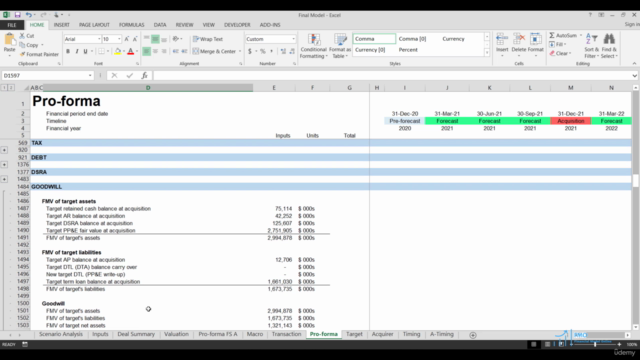Click the formula bar input field

pos(393,76)
